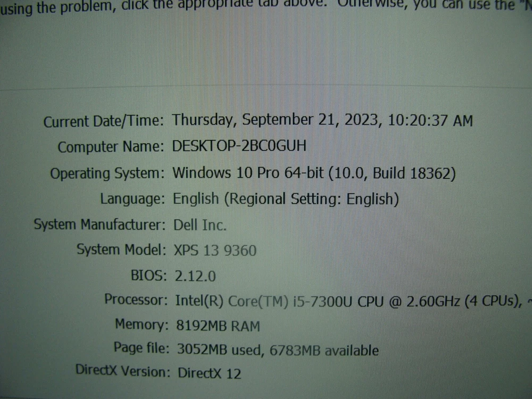Click the DirectX Version label
This screenshot has height=399, width=532.
(121, 370)
